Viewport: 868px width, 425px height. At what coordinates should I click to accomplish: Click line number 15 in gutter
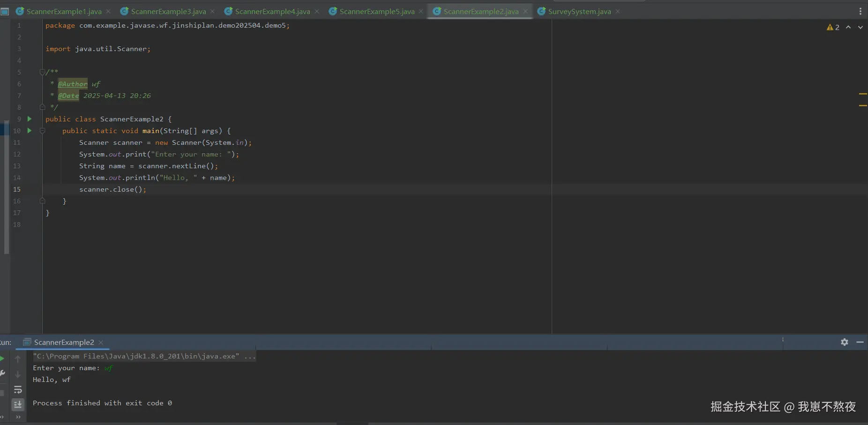point(17,189)
